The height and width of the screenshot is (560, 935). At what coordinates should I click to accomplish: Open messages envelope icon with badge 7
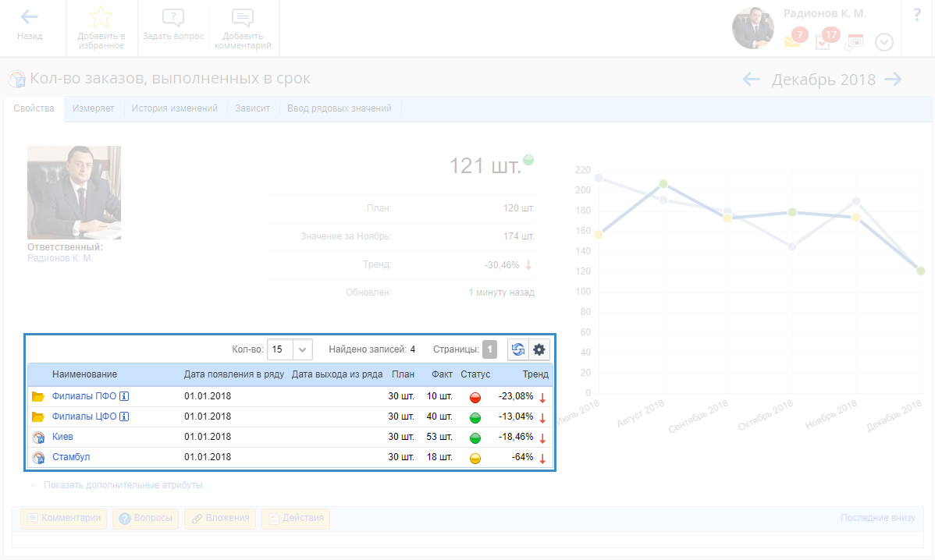click(793, 41)
